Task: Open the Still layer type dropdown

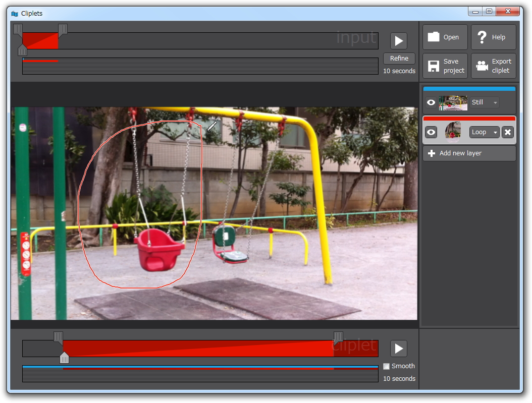Action: (x=485, y=102)
